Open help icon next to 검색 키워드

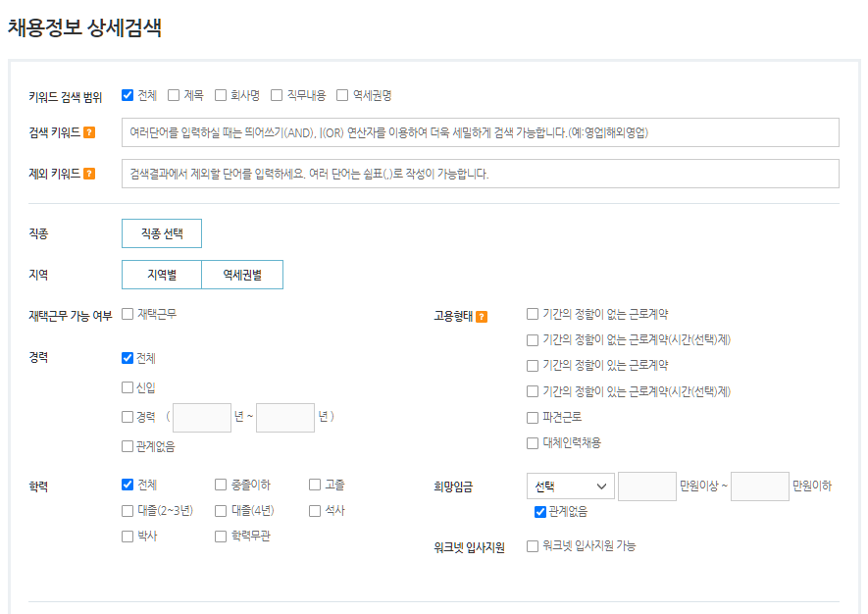click(x=89, y=132)
